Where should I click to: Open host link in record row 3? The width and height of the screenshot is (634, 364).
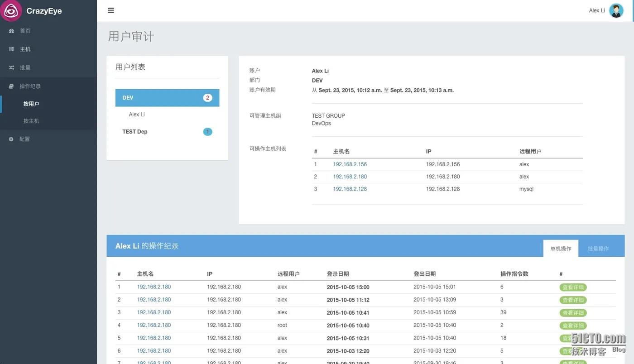pyautogui.click(x=154, y=312)
